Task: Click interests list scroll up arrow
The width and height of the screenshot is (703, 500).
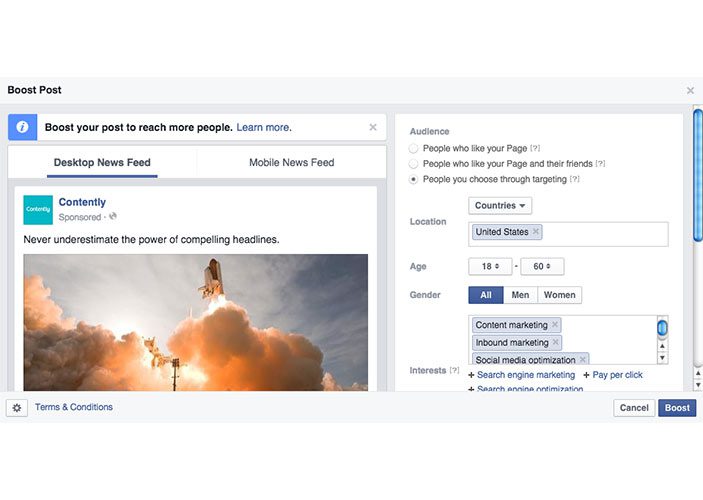Action: coord(662,346)
